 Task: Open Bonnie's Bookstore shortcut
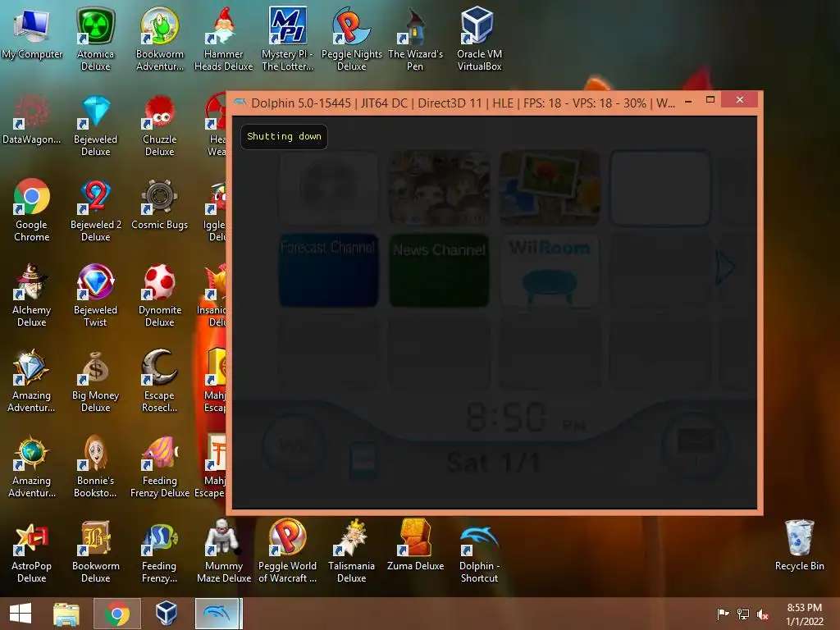(x=95, y=466)
